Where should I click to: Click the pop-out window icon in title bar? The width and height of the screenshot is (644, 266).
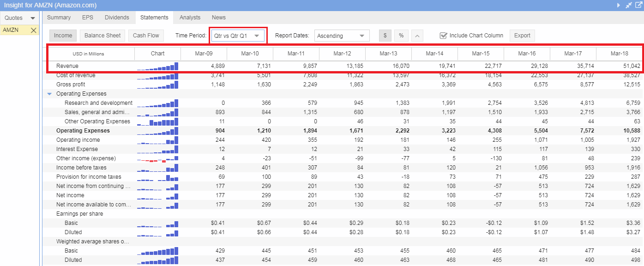[638, 5]
